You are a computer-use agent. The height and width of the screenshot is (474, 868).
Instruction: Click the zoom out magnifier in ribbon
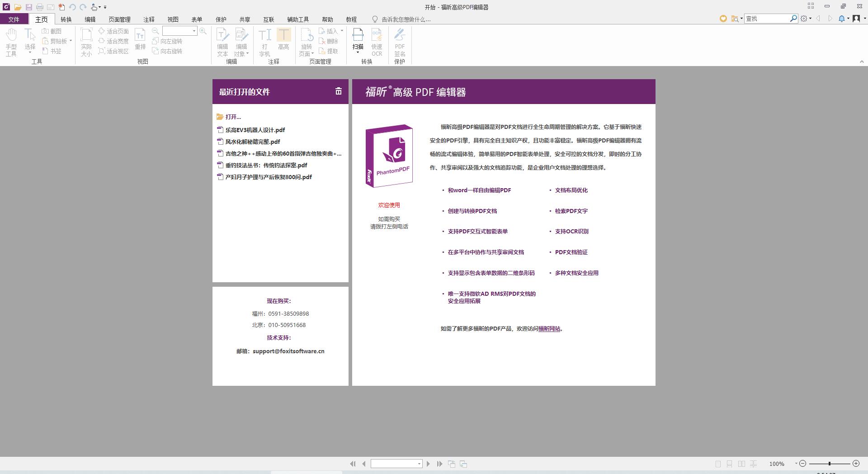click(x=155, y=31)
